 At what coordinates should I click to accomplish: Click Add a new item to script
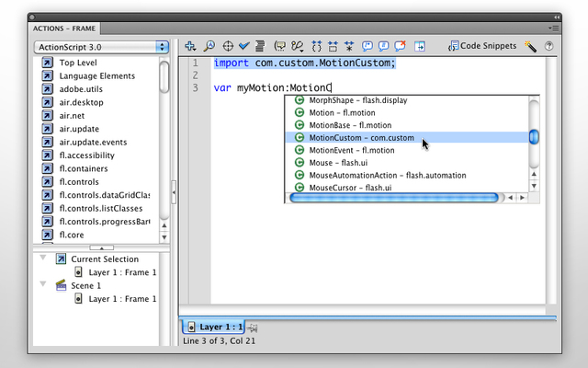point(190,46)
